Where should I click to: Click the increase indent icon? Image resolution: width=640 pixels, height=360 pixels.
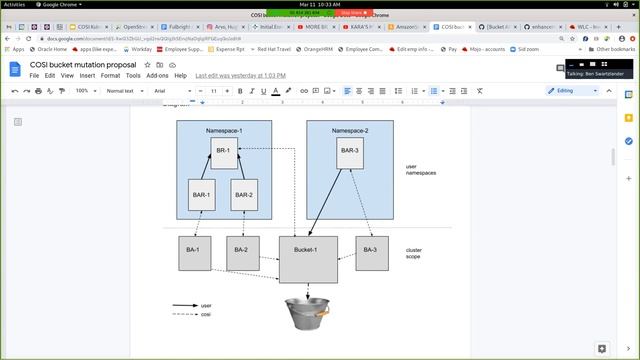[464, 91]
